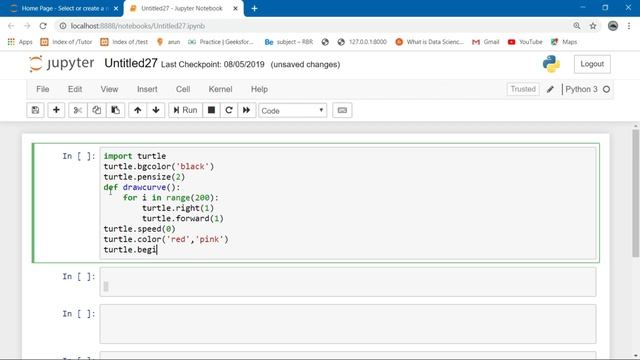This screenshot has height=360, width=640.
Task: Open Chrome's three-dot menu
Action: (x=629, y=26)
